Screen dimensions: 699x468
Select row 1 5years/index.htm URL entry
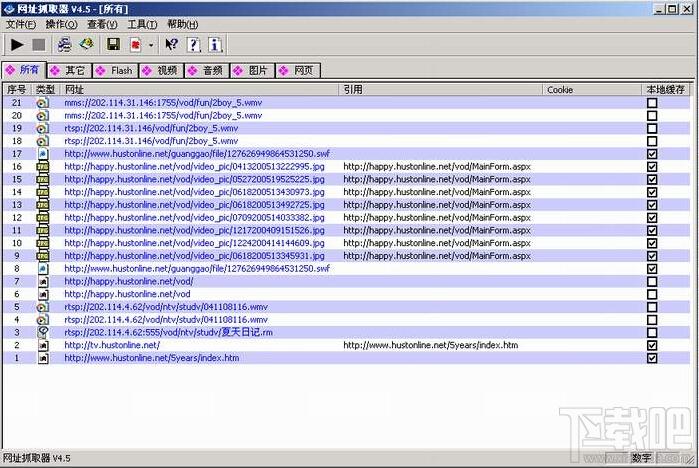coord(151,358)
